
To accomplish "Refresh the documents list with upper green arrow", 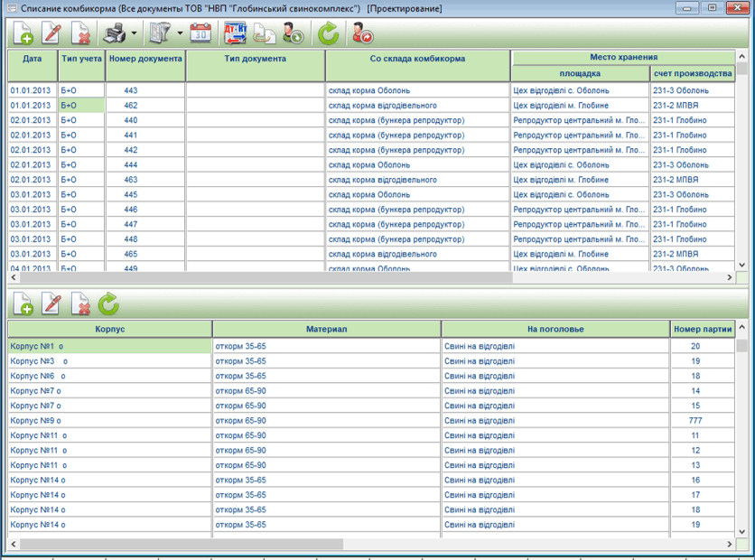I will (x=328, y=34).
